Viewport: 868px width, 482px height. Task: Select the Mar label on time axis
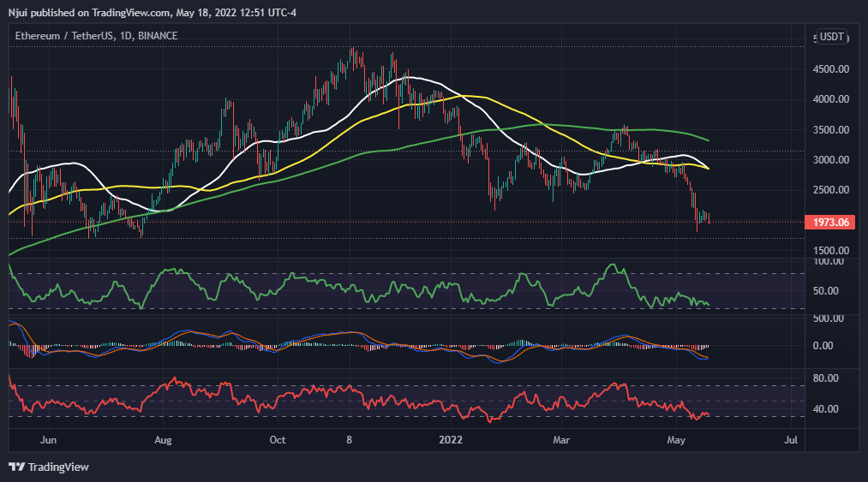pyautogui.click(x=562, y=440)
